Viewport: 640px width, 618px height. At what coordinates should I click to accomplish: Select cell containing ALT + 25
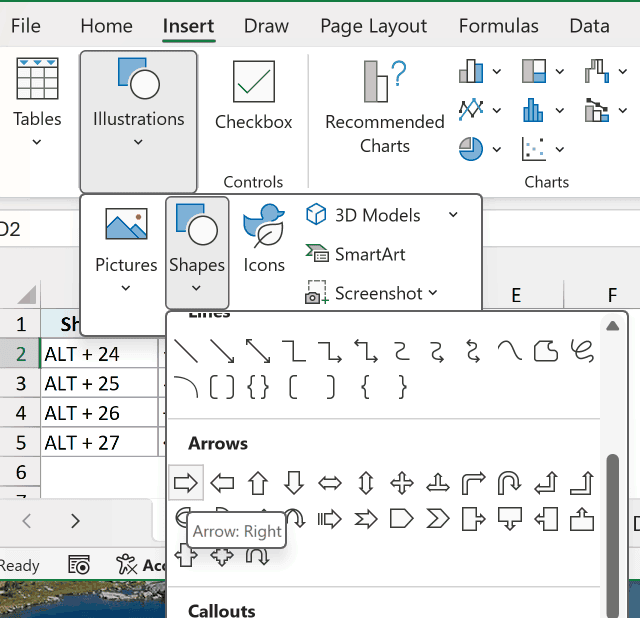[x=99, y=383]
